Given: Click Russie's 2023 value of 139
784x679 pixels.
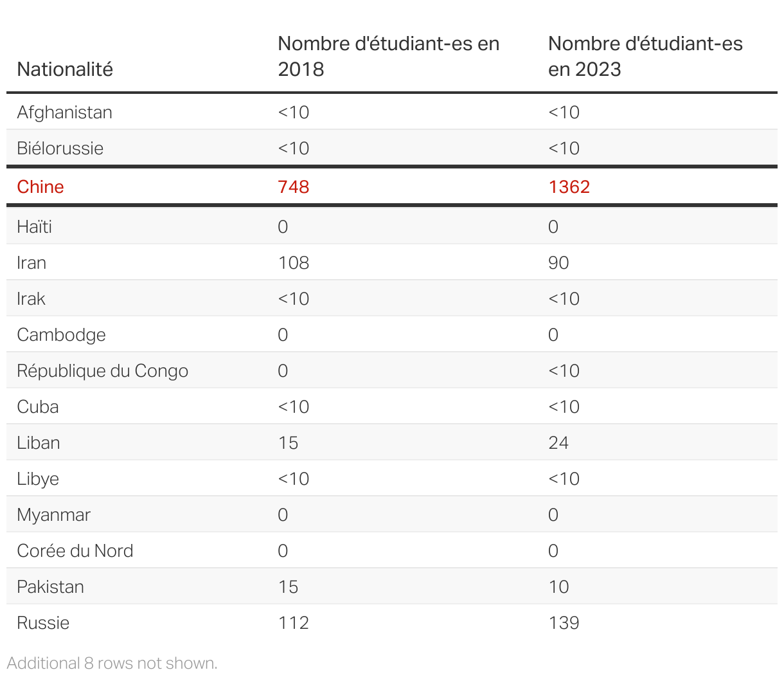Looking at the screenshot, I should point(564,622).
